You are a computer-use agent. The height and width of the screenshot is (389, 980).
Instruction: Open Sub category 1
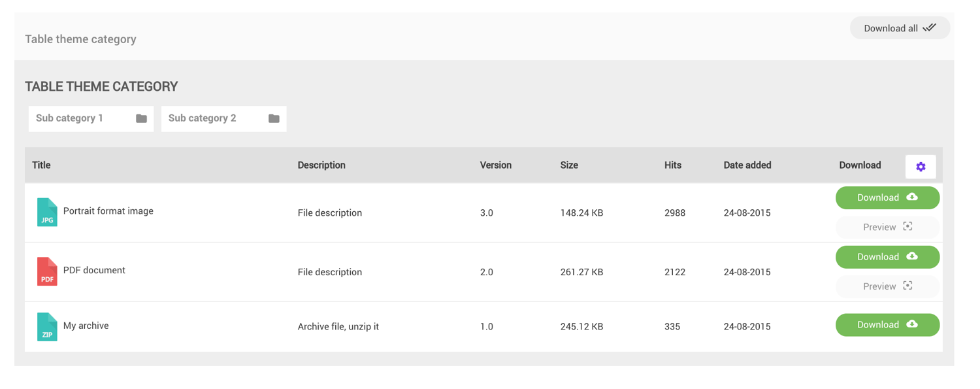(x=70, y=118)
